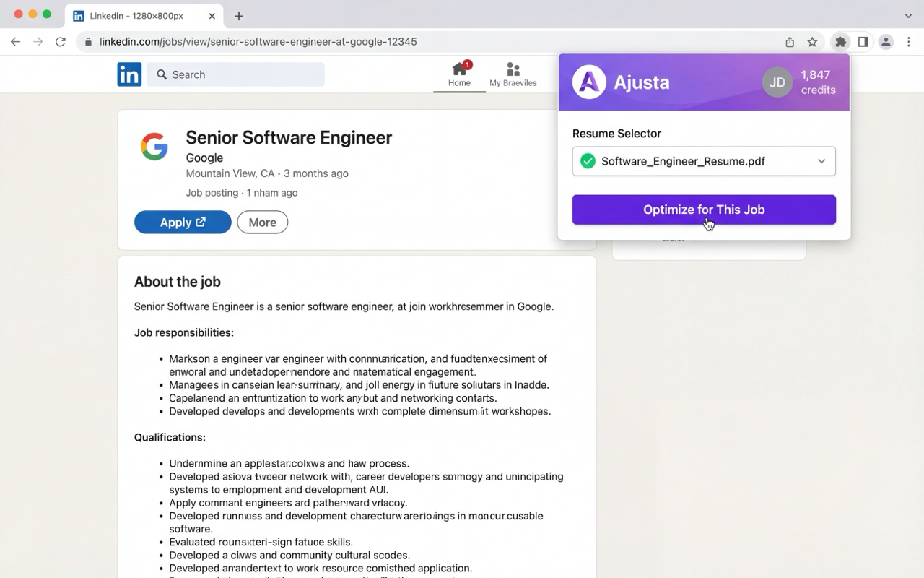Image resolution: width=924 pixels, height=578 pixels.
Task: Click the JD profile avatar
Action: (x=777, y=82)
